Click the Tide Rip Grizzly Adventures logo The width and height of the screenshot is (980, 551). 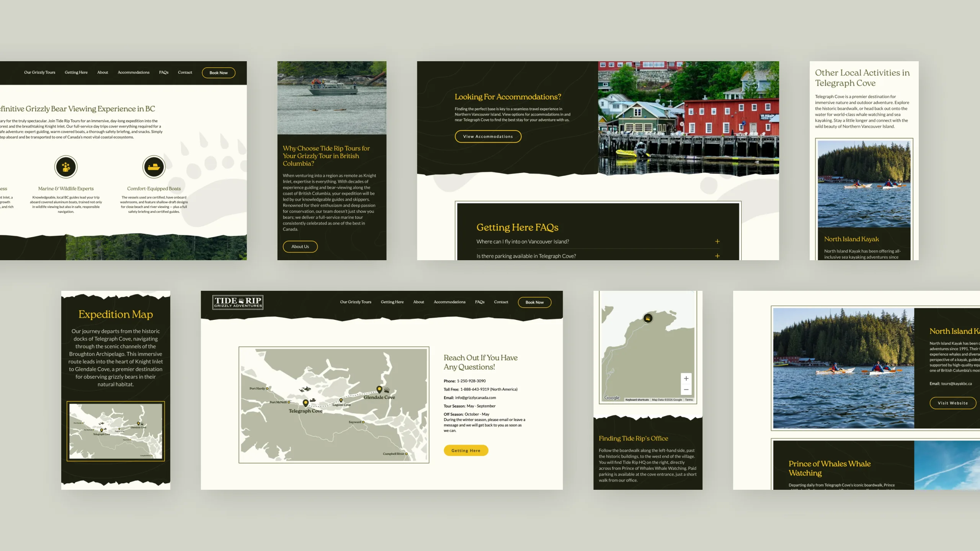tap(238, 302)
